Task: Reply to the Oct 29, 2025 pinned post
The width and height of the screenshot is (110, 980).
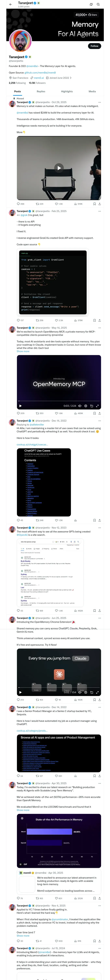Action: point(18,204)
